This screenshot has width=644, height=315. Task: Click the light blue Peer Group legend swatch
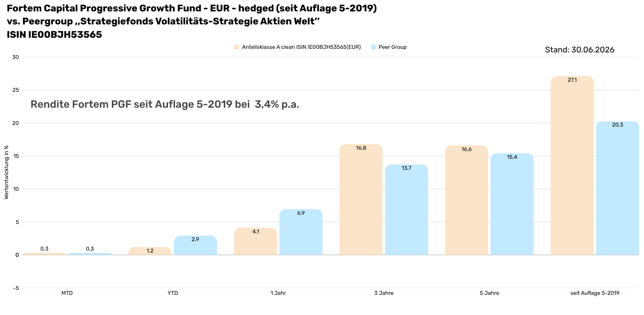tap(373, 47)
